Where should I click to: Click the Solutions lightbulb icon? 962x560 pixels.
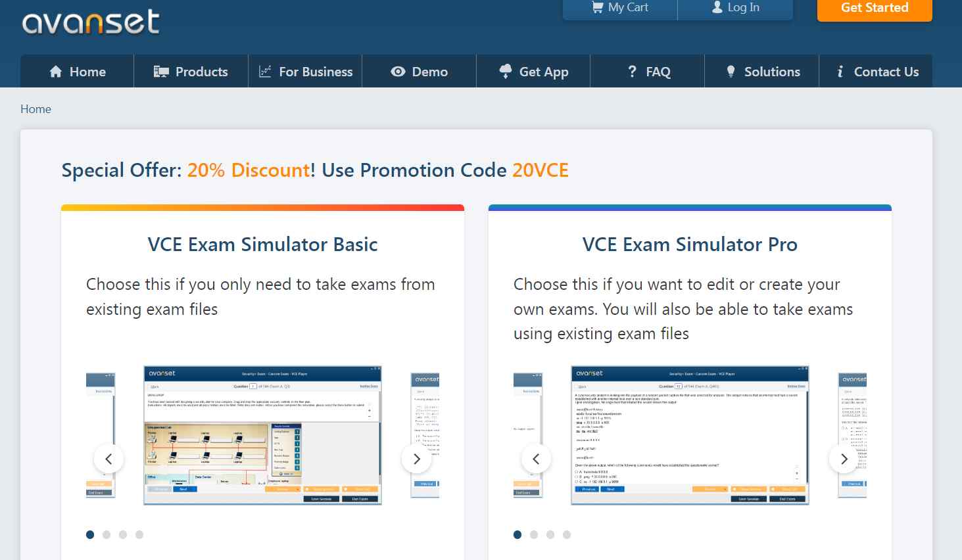(x=731, y=71)
